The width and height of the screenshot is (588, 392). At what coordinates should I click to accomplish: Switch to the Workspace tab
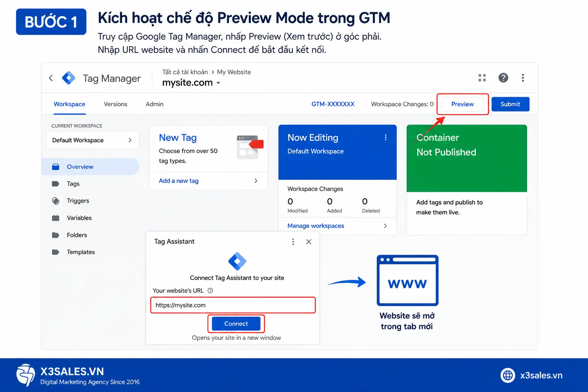[x=70, y=104]
